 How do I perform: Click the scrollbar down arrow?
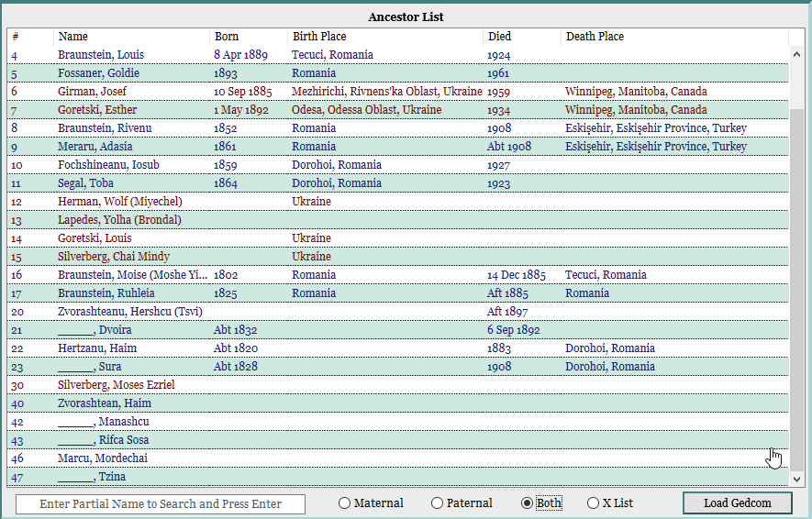796,480
